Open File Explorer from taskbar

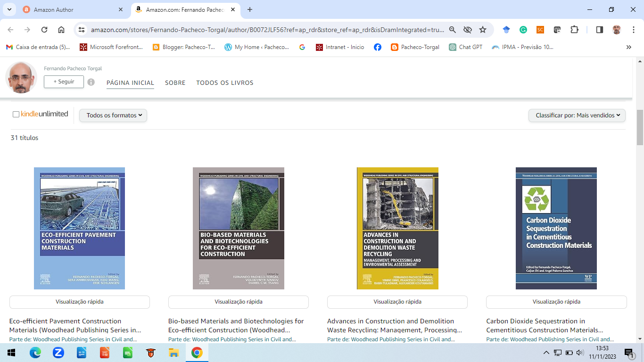tap(174, 353)
